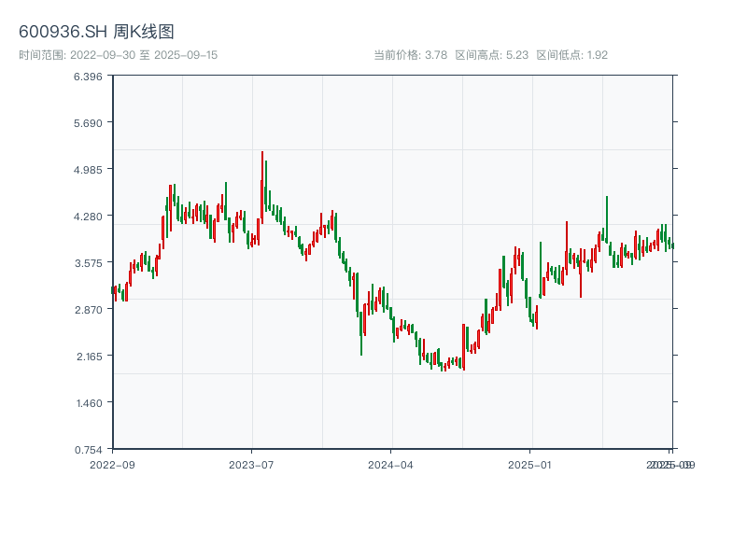Click y-axis value 0.754
This screenshot has width=747, height=560.
(88, 450)
